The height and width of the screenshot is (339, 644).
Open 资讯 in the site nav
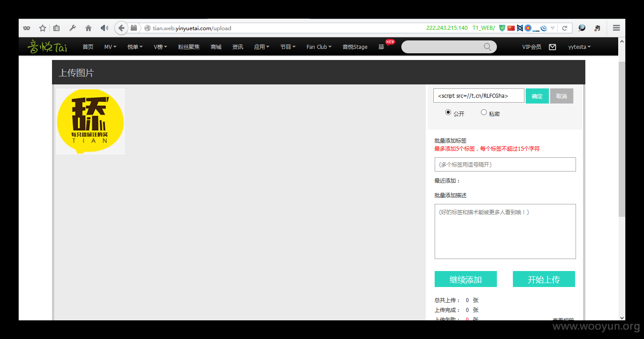click(238, 47)
